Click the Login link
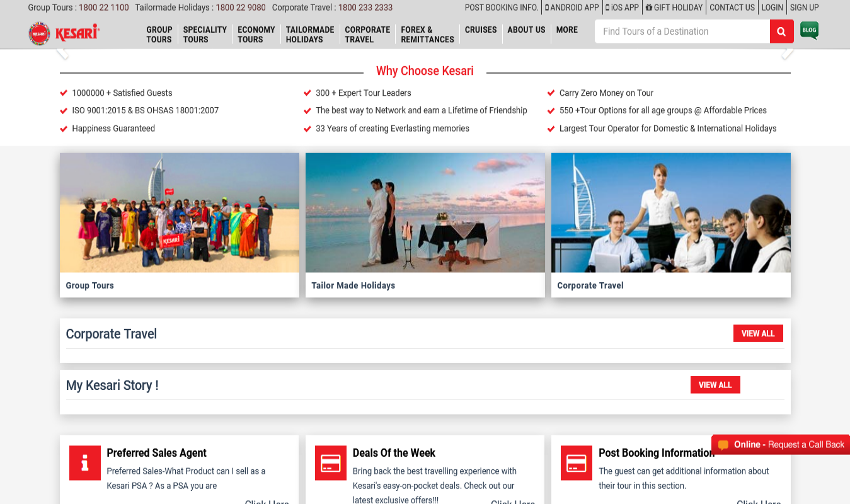850x504 pixels. [772, 8]
